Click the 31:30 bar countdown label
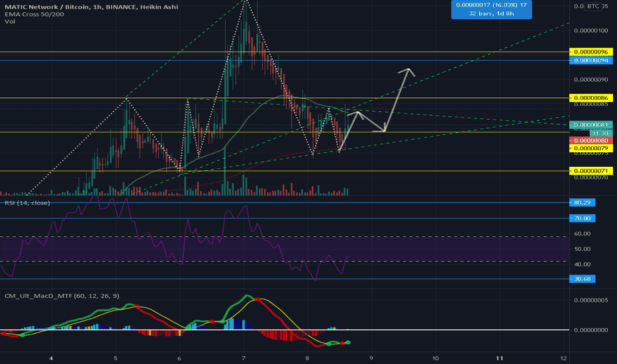 (x=600, y=134)
